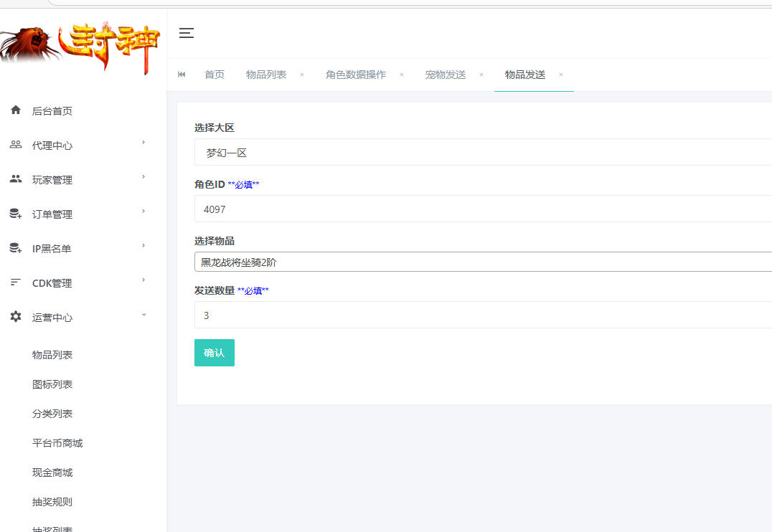This screenshot has width=772, height=532.
Task: Collapse the 运营中心 submenu
Action: (x=143, y=314)
